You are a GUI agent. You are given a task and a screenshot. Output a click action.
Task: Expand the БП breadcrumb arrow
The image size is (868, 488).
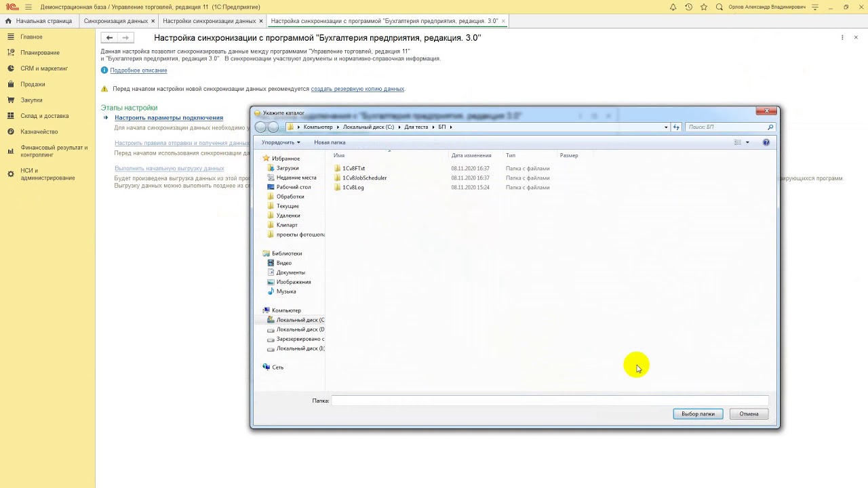click(x=450, y=127)
